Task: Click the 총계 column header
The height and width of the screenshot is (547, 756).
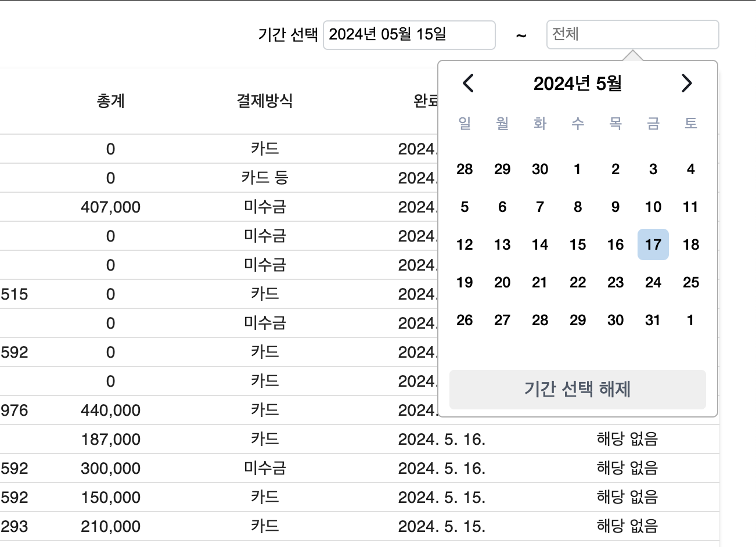Action: [110, 101]
